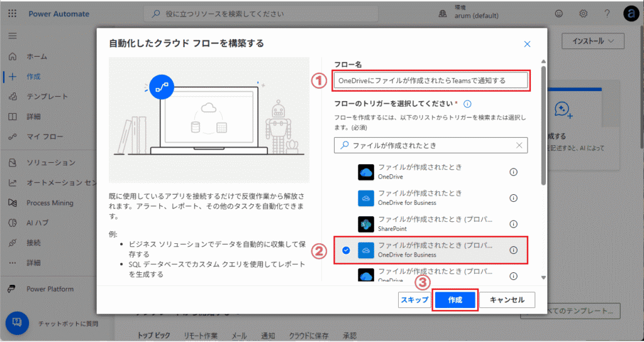
Task: Click info icon beside trigger selection label
Action: (x=467, y=104)
